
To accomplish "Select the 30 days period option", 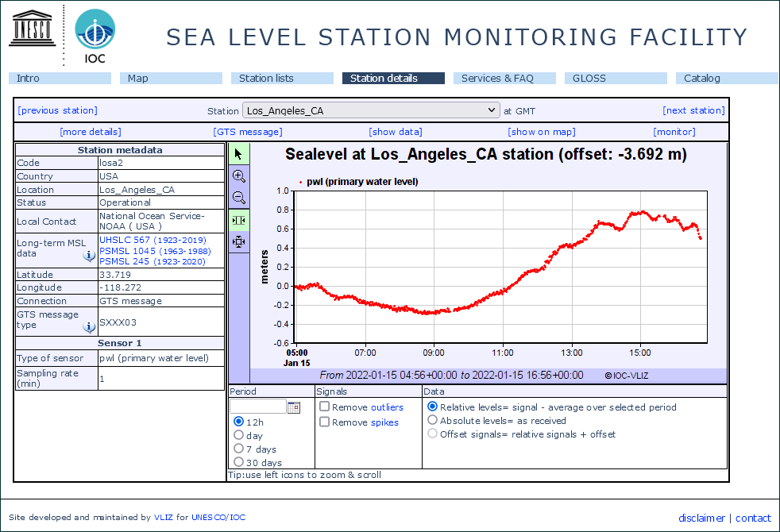I will [x=239, y=462].
